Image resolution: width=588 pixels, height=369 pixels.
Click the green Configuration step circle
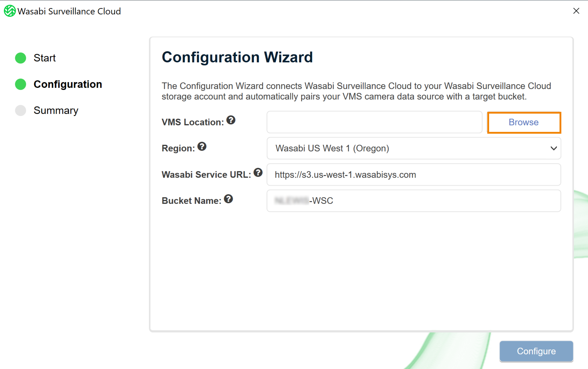(20, 84)
